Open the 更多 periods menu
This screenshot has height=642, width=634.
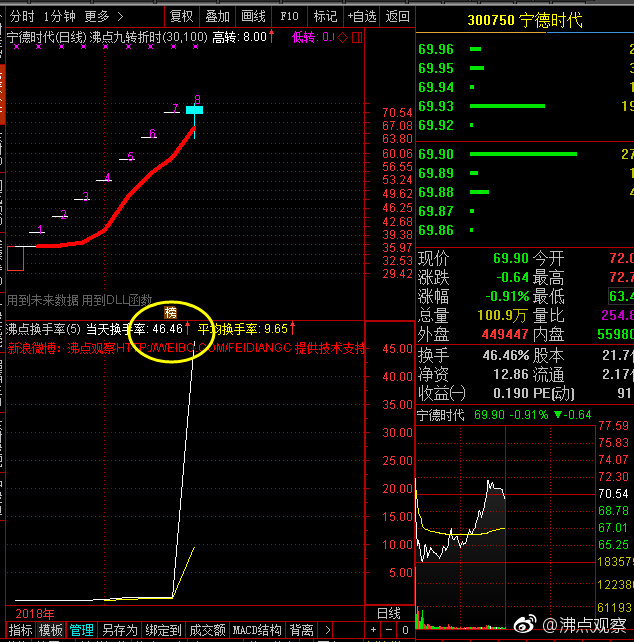pyautogui.click(x=97, y=16)
